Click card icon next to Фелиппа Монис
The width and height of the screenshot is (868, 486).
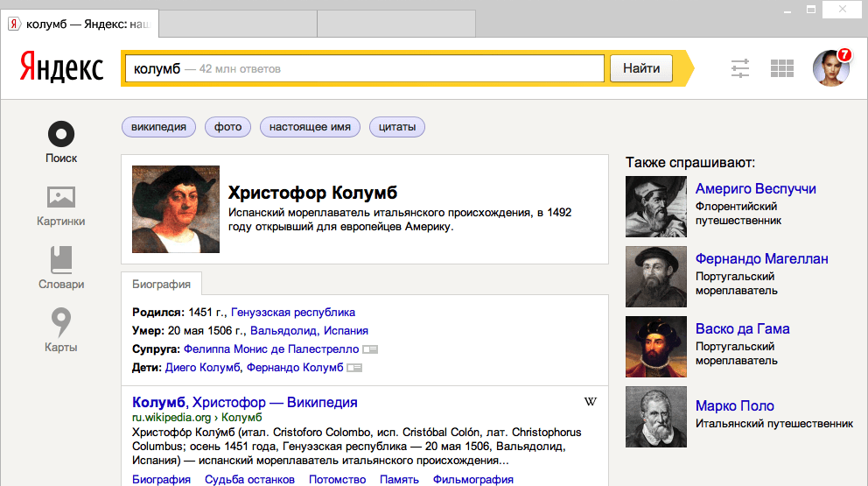pos(370,349)
